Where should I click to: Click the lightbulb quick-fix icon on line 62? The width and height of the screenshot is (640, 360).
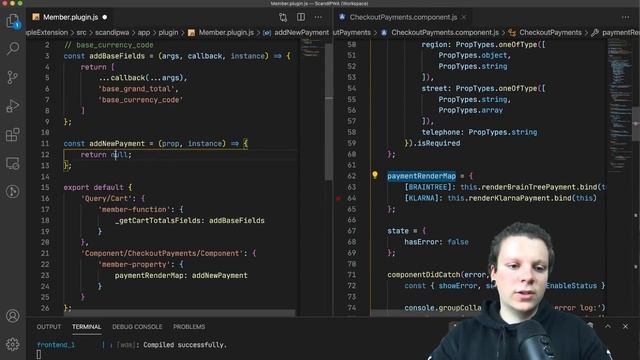(x=375, y=176)
